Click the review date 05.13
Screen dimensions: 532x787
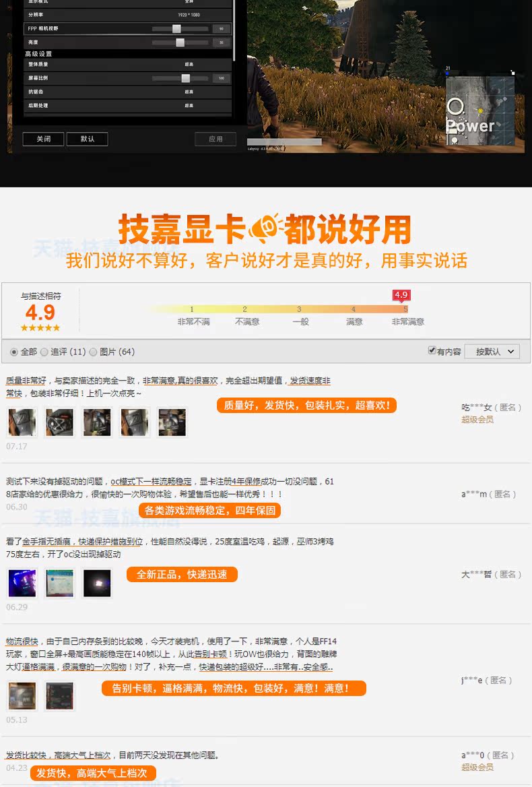tap(17, 720)
